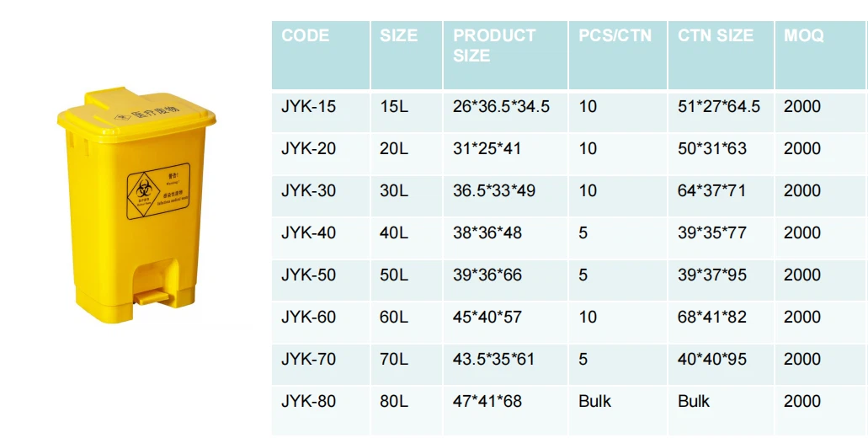Click the JYK-70 code cell
Image resolution: width=868 pixels, height=438 pixels.
[308, 360]
